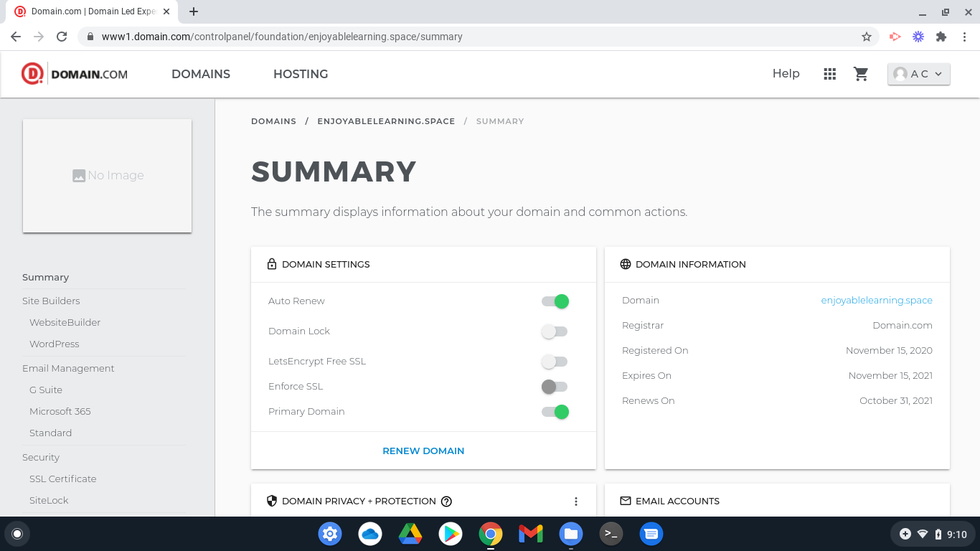Open the DOMAINS menu
Viewport: 980px width, 551px height.
[x=201, y=74]
